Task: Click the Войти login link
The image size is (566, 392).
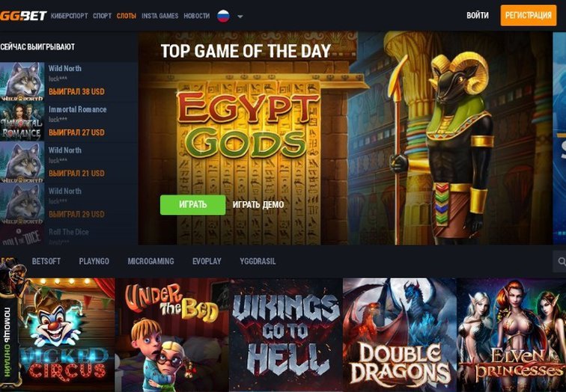Action: click(x=478, y=16)
